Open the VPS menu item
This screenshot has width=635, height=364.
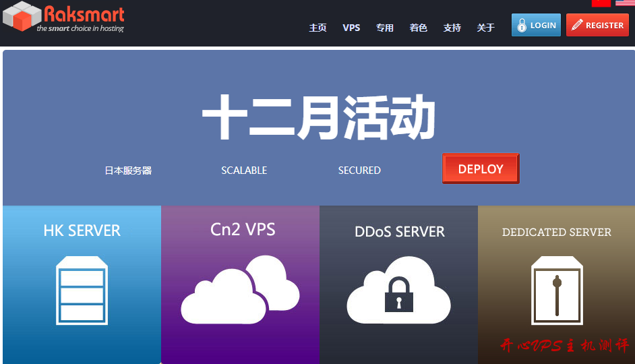click(x=351, y=28)
